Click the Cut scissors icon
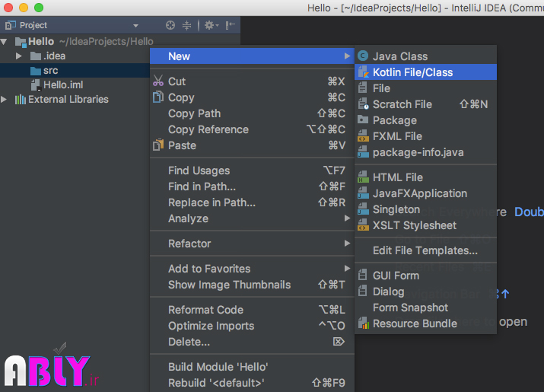The width and height of the screenshot is (544, 392). coord(157,81)
